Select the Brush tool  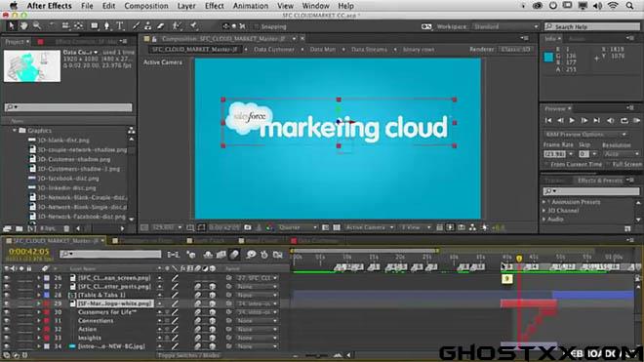click(x=136, y=26)
